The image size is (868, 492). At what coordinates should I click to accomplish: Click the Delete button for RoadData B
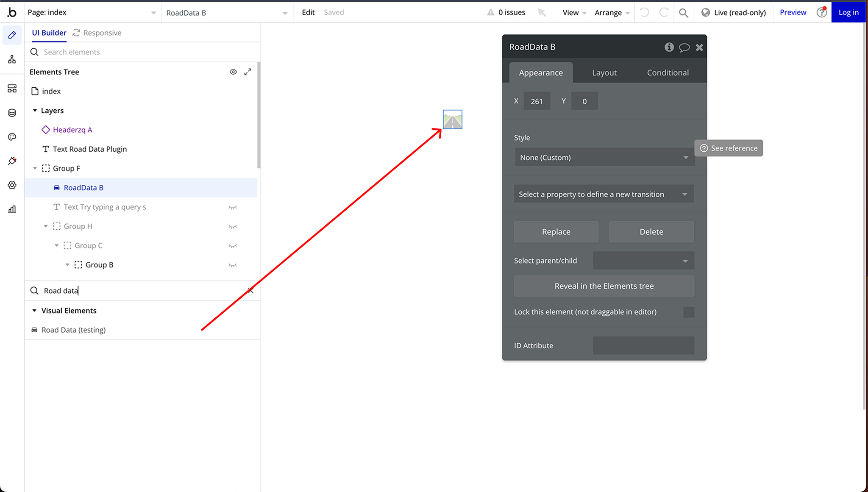click(651, 231)
